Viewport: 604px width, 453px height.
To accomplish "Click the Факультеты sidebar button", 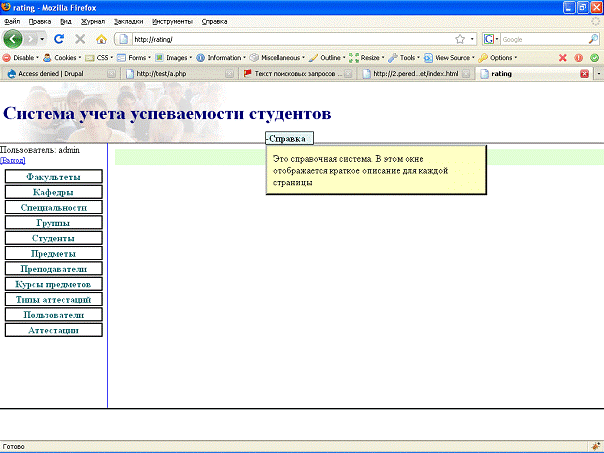I will pos(53,177).
